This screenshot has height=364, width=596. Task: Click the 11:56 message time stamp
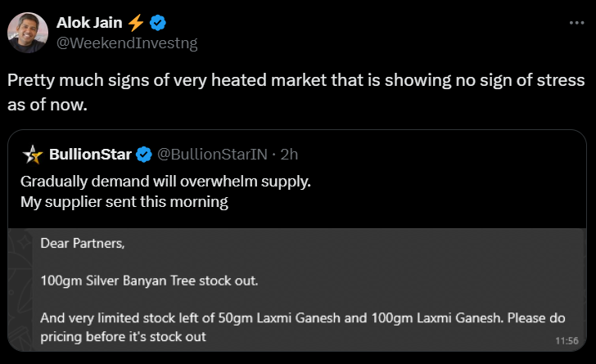click(x=565, y=339)
